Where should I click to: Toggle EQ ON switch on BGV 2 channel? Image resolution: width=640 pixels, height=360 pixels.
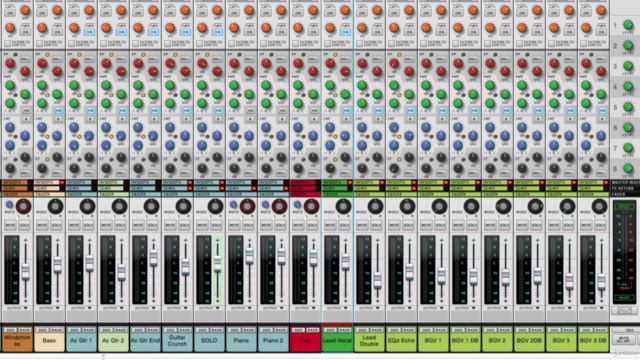506,111
